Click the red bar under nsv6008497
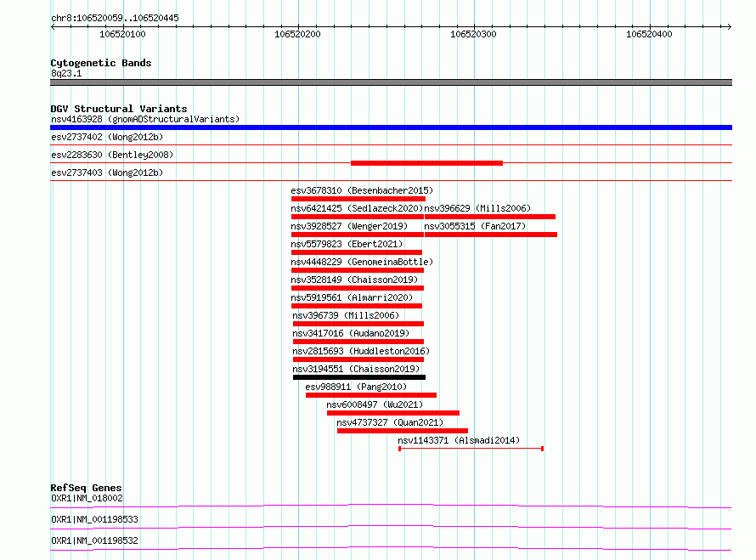Image resolution: width=756 pixels, height=560 pixels. pos(393,413)
